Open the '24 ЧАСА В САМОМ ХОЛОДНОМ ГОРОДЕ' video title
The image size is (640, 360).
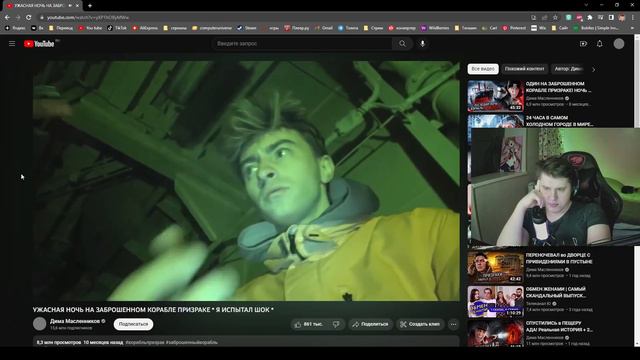[559, 121]
